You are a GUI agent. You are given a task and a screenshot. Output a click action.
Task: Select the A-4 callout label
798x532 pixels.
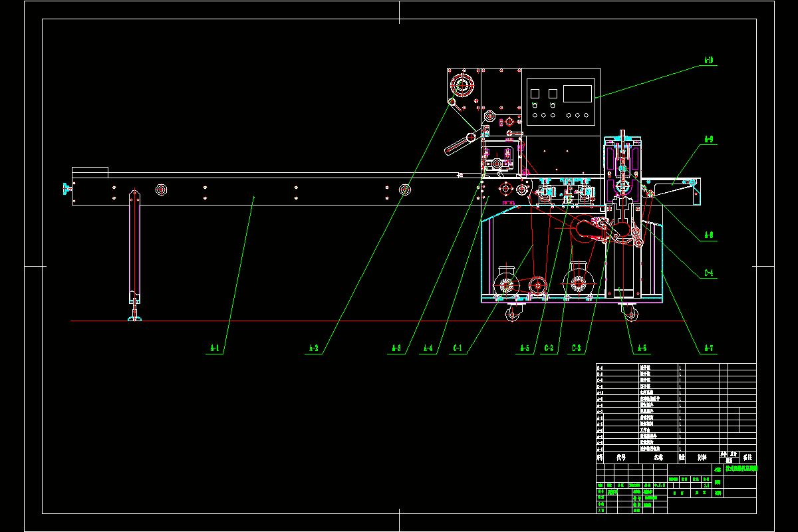(x=428, y=348)
